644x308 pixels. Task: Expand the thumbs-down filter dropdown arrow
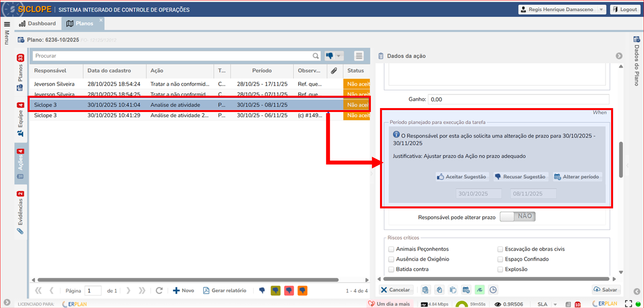tap(339, 56)
